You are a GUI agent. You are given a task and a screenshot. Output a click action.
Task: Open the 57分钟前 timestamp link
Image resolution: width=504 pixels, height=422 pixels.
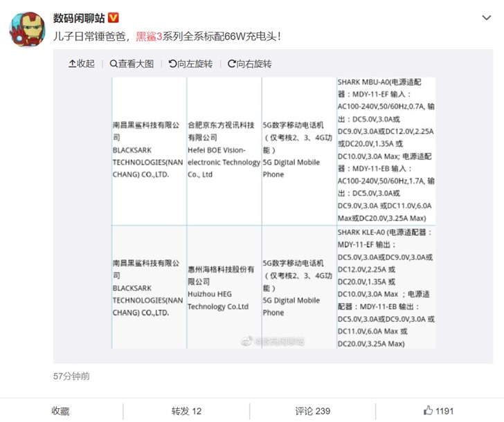tap(71, 376)
